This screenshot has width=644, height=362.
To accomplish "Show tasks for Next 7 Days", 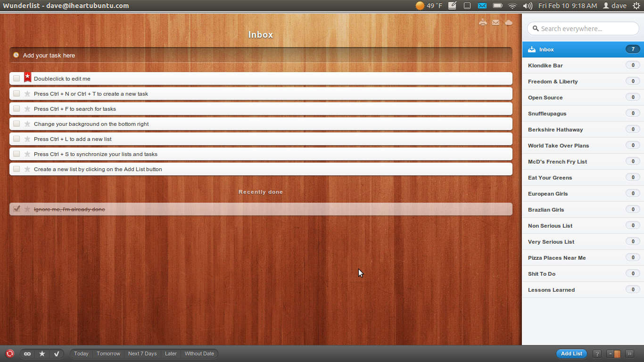I will tap(142, 354).
